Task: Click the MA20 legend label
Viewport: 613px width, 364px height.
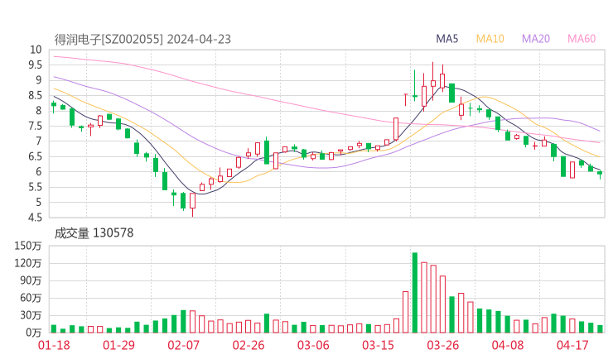Action: tap(536, 39)
